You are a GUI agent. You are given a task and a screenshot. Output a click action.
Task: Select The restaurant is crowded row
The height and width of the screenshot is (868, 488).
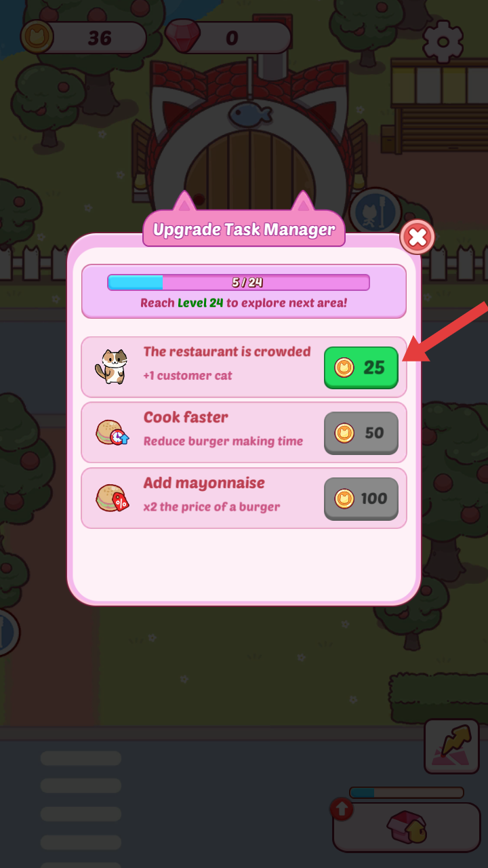click(244, 367)
